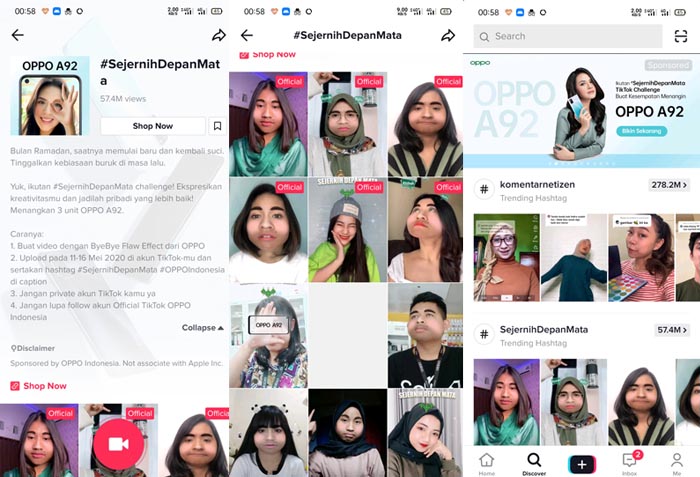The image size is (700, 477).
Task: Tap the plus create button in bottom bar
Action: [582, 464]
